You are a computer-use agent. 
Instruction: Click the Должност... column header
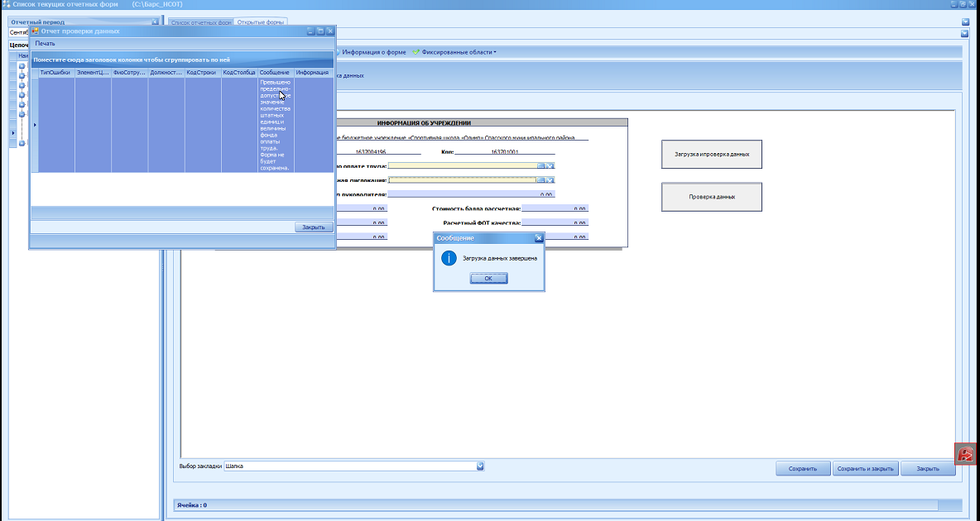(x=166, y=73)
